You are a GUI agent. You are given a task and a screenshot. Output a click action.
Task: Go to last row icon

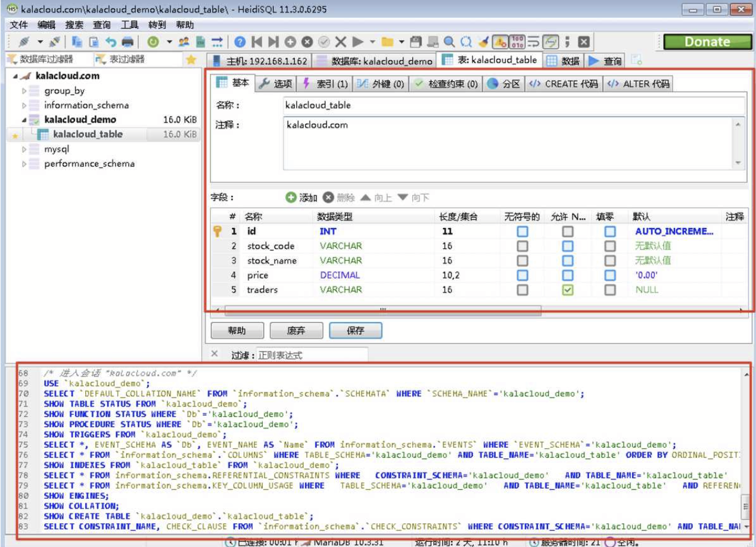(273, 42)
